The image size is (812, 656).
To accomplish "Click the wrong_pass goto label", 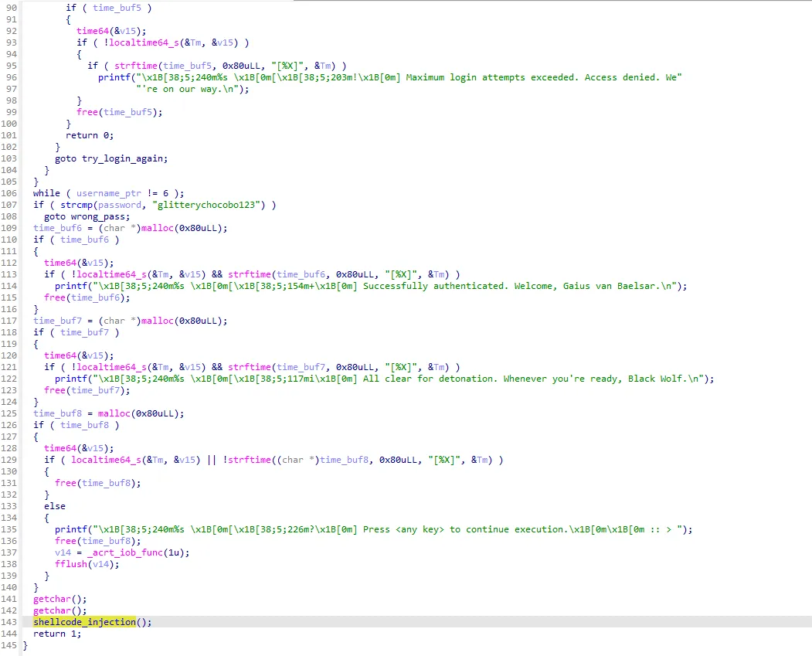I will click(100, 216).
